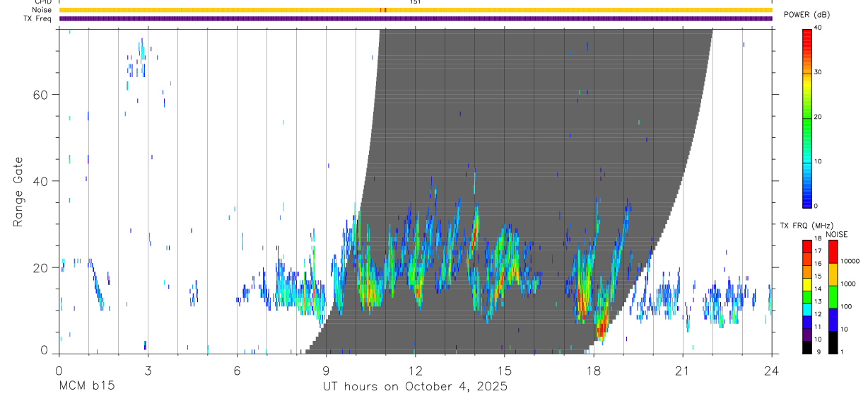Click the 3 UT hour axis label
The image size is (868, 401).
click(x=148, y=370)
